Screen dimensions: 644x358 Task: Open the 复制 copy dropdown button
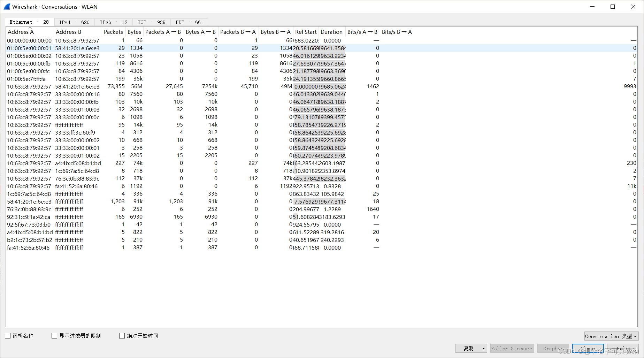pyautogui.click(x=471, y=348)
